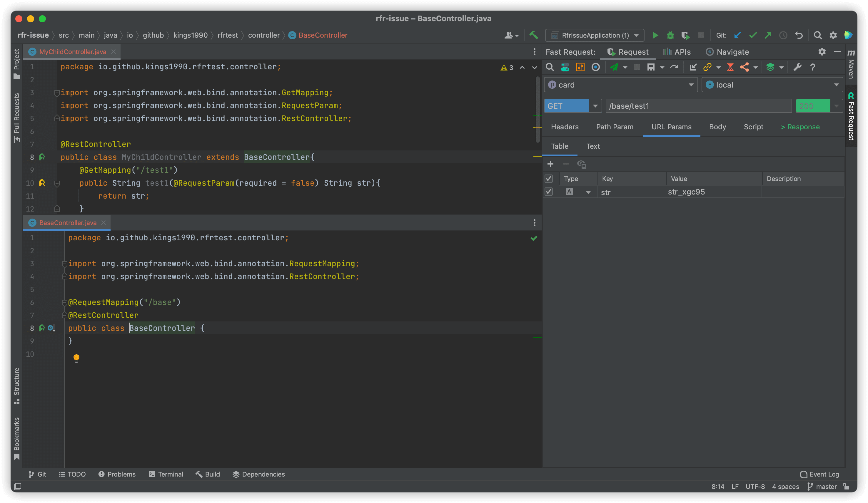Click the orange share icon in Fast Request toolbar
This screenshot has height=503, width=868.
click(744, 67)
